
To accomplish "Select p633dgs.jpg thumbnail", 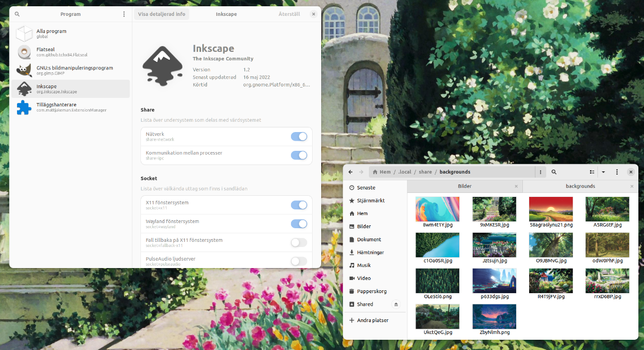I will coord(494,281).
